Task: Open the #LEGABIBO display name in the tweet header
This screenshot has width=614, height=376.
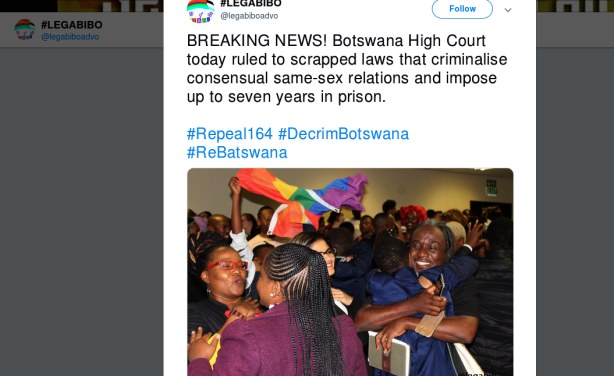Action: click(251, 4)
